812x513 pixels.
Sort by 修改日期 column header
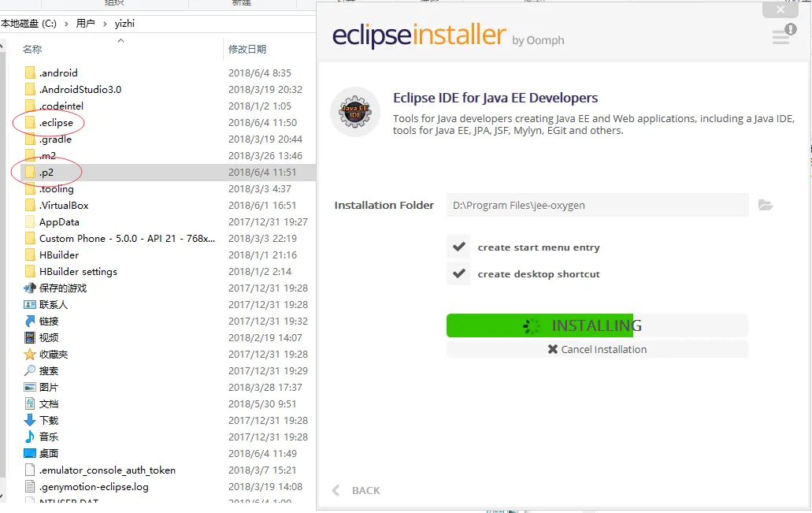tap(247, 49)
